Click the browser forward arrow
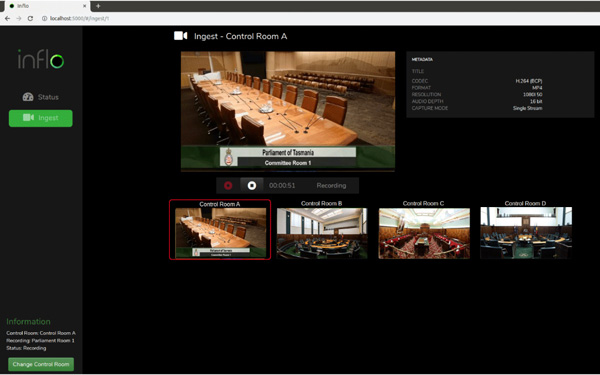The image size is (600, 375). (19, 18)
